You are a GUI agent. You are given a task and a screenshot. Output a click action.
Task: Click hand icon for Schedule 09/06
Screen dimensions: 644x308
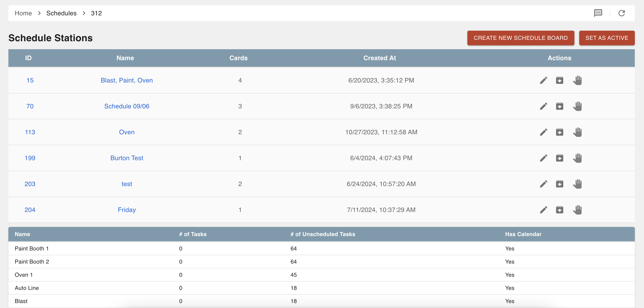[577, 106]
